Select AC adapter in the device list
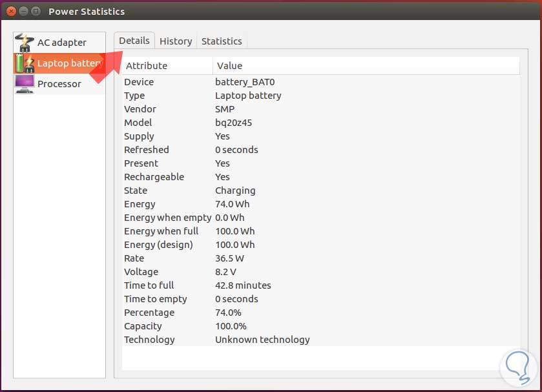 click(62, 41)
